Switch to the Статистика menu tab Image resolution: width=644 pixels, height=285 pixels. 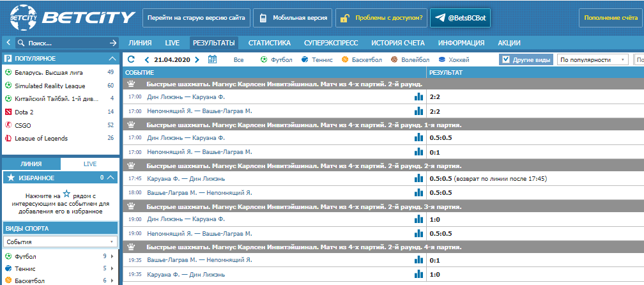(270, 43)
